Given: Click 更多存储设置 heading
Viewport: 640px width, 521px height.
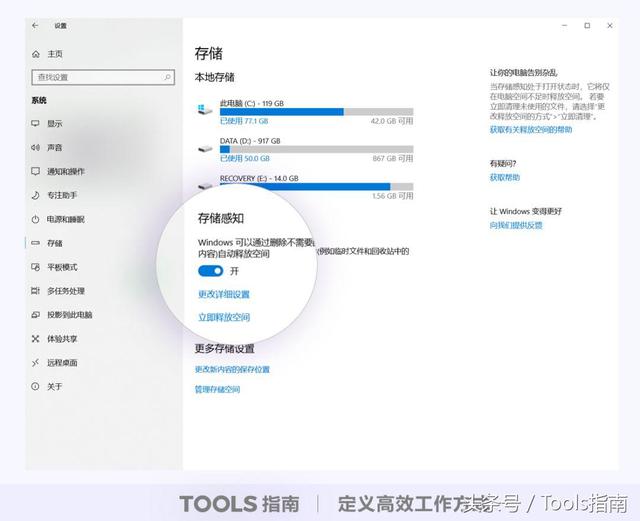Looking at the screenshot, I should pyautogui.click(x=224, y=348).
